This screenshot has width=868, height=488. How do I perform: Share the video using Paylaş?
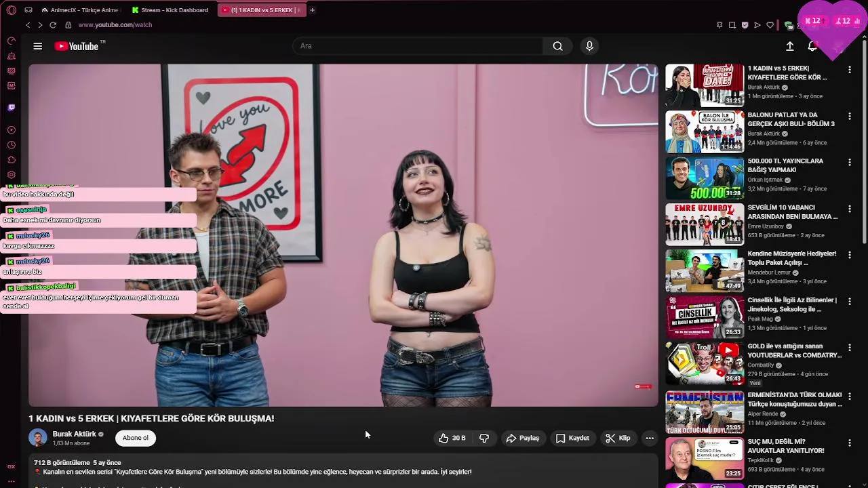[522, 439]
